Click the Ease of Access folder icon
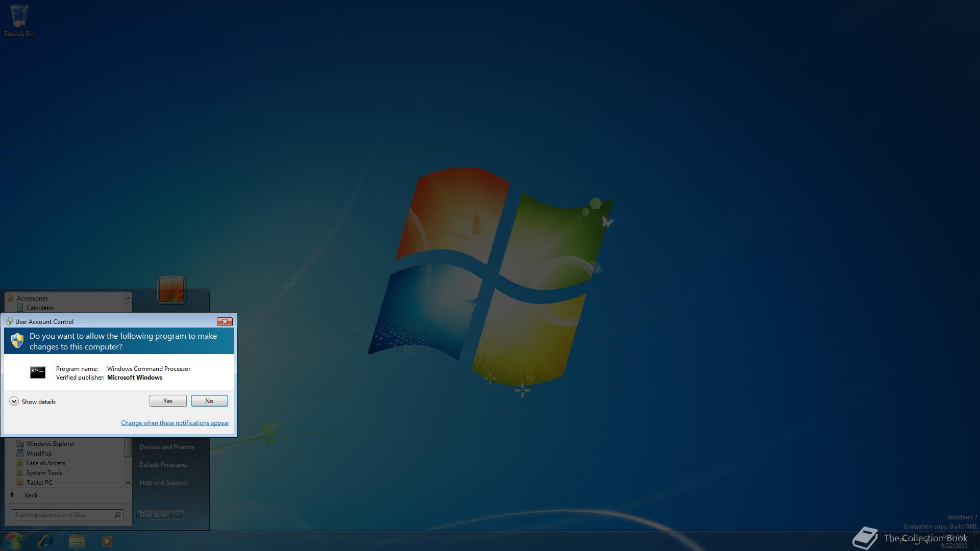 (x=20, y=463)
